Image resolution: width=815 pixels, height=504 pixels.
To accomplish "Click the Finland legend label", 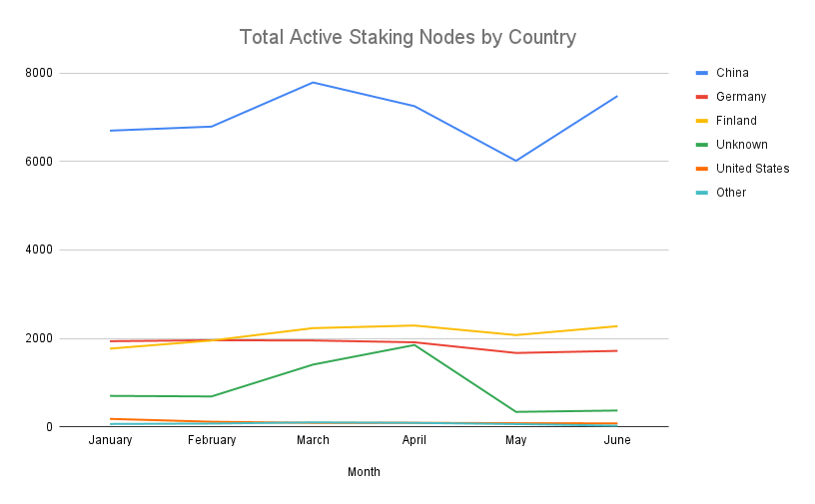I will click(735, 121).
